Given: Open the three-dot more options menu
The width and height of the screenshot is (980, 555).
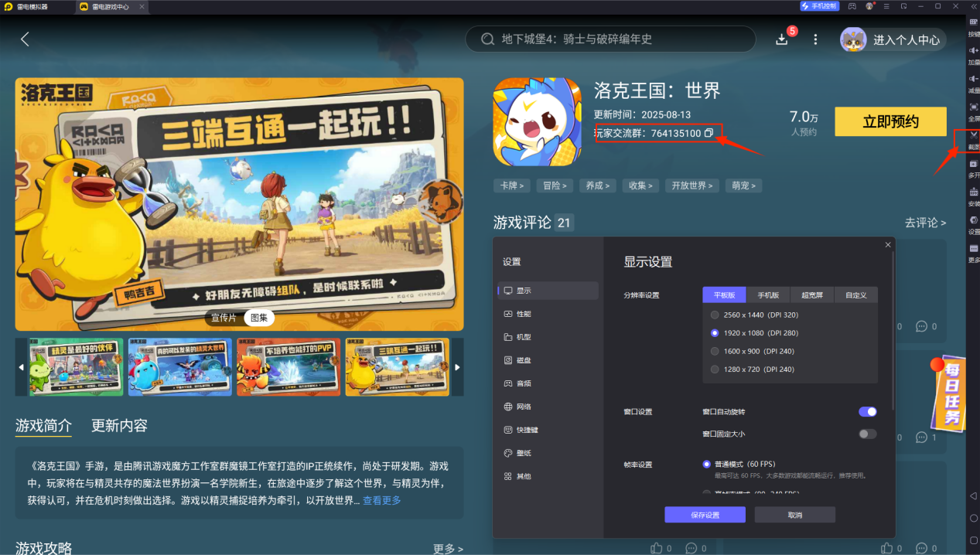Looking at the screenshot, I should tap(814, 39).
